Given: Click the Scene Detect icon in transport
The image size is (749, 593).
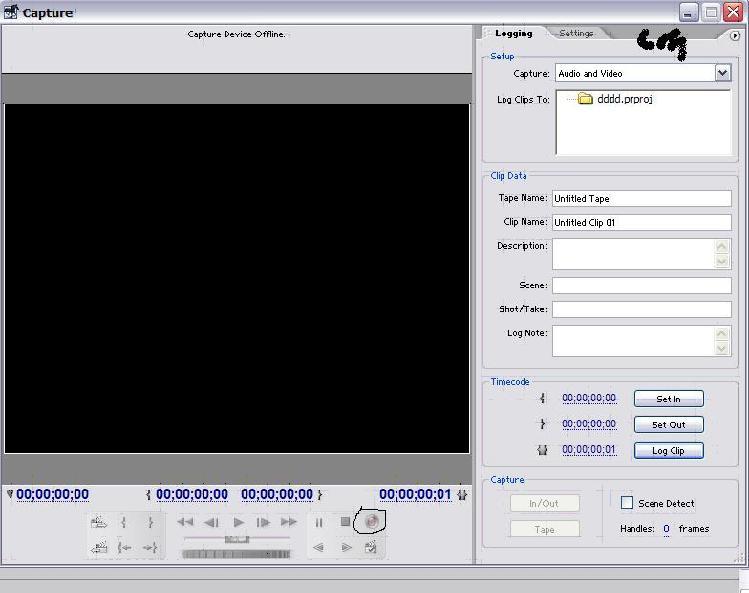Looking at the screenshot, I should tap(371, 547).
